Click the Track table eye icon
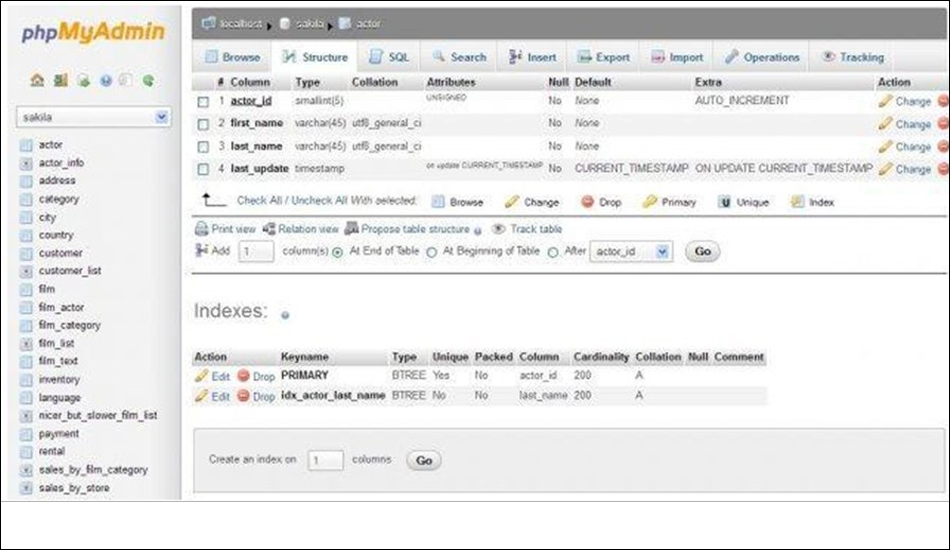 [499, 228]
